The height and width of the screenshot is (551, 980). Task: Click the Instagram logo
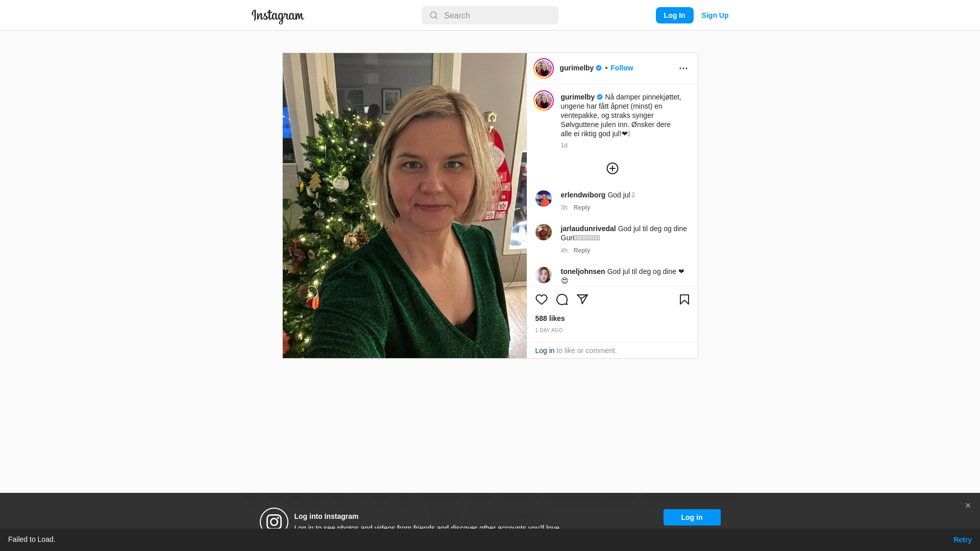pos(278,16)
